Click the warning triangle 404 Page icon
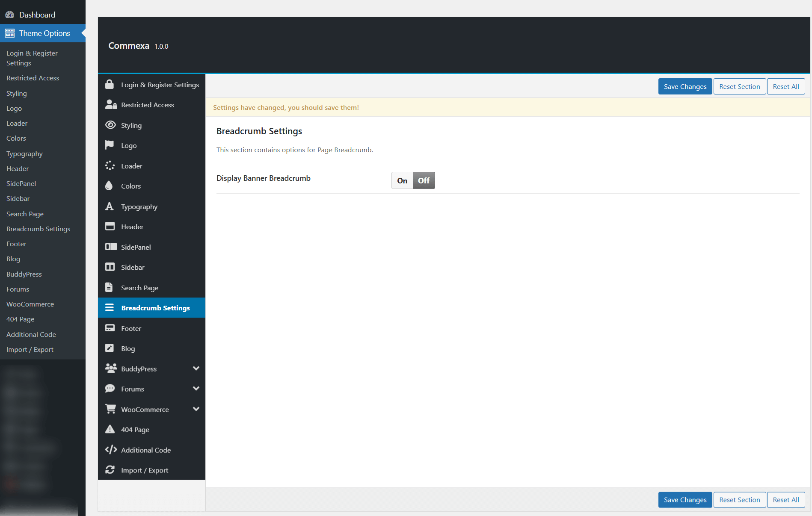 [110, 429]
